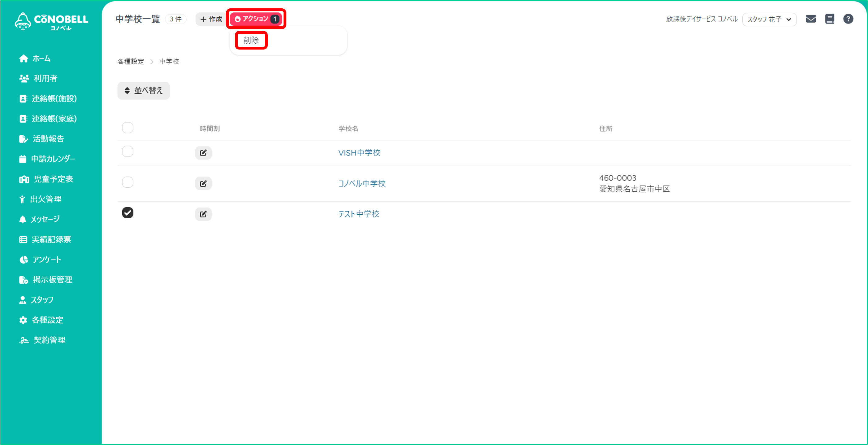
Task: Check the コノベル中学校 row checkbox
Action: (x=128, y=182)
